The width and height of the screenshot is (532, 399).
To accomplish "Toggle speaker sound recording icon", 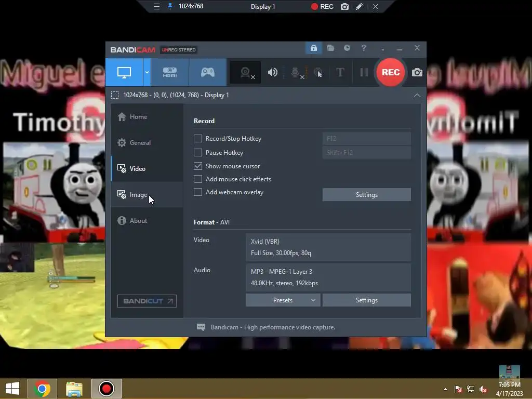I will pyautogui.click(x=272, y=72).
